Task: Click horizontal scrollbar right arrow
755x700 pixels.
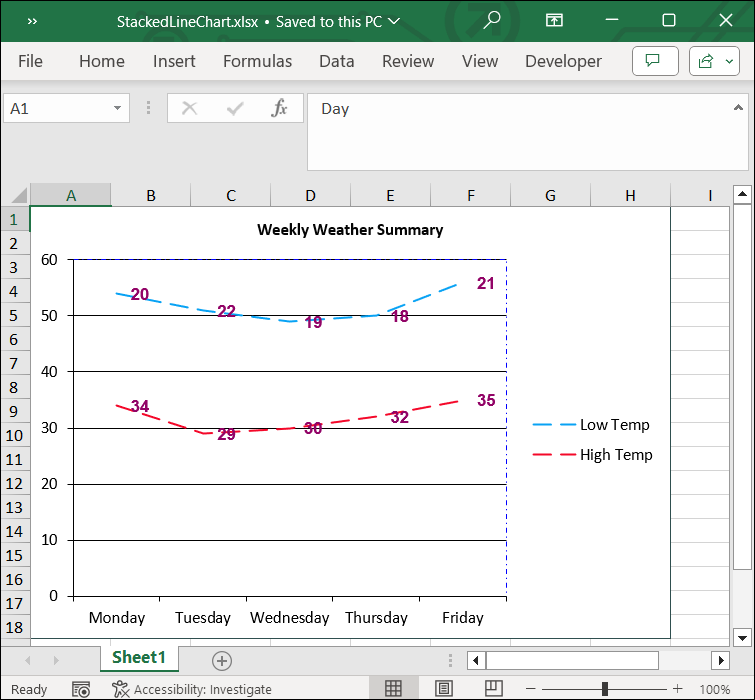Action: [721, 660]
